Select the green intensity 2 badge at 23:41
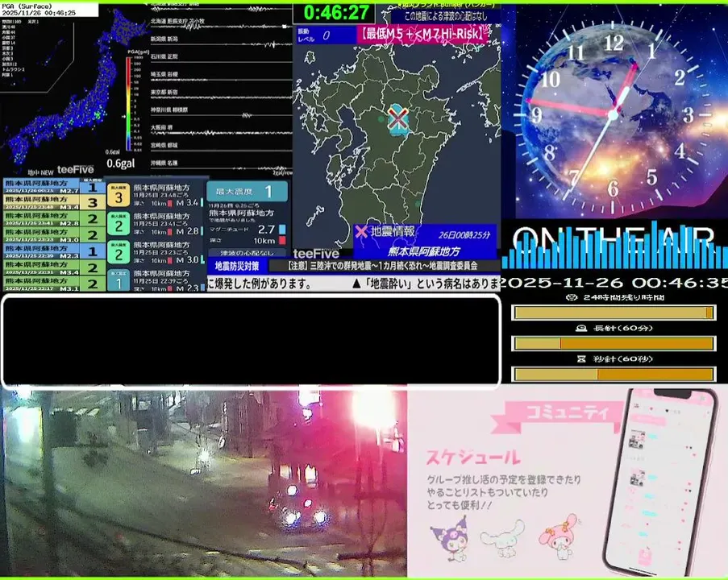This screenshot has height=580, width=728. pos(119,225)
